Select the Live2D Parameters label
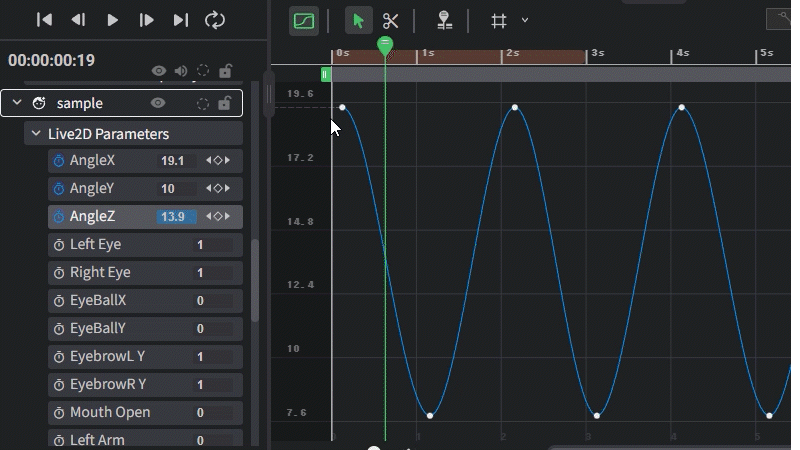This screenshot has height=450, width=800. 108,134
